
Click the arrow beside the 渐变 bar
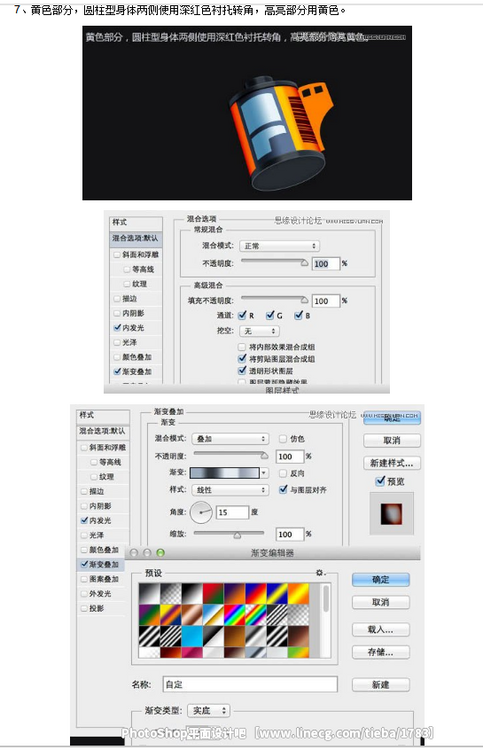(x=263, y=473)
